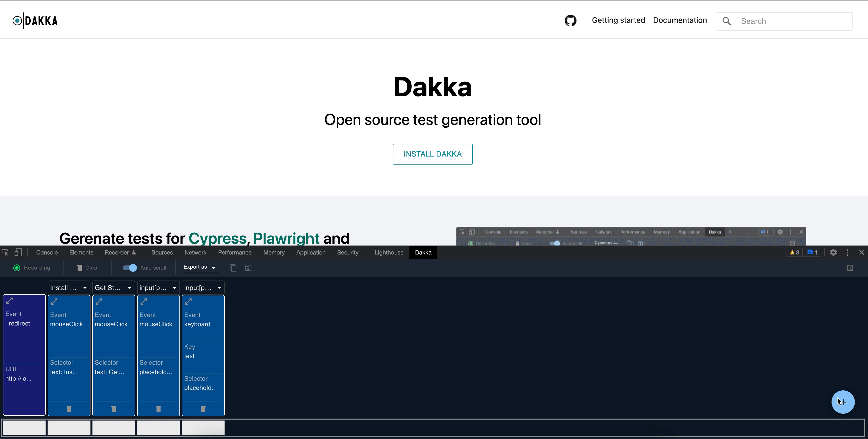Expand the _redirect event card

(10, 300)
